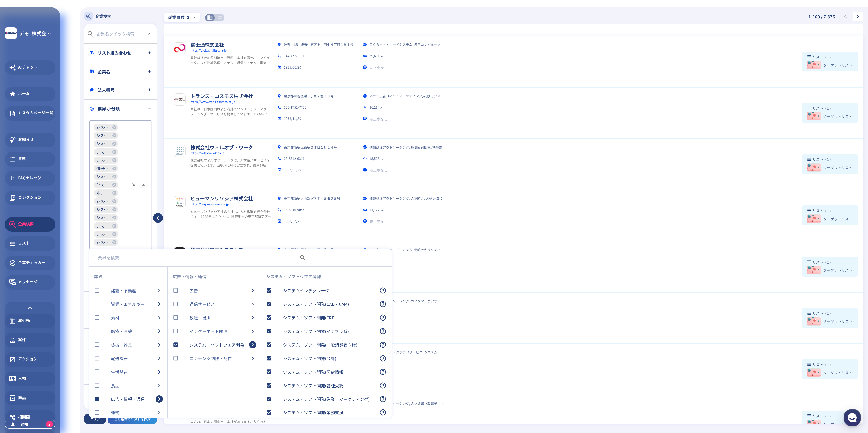Open Fujitsu website link

(208, 51)
